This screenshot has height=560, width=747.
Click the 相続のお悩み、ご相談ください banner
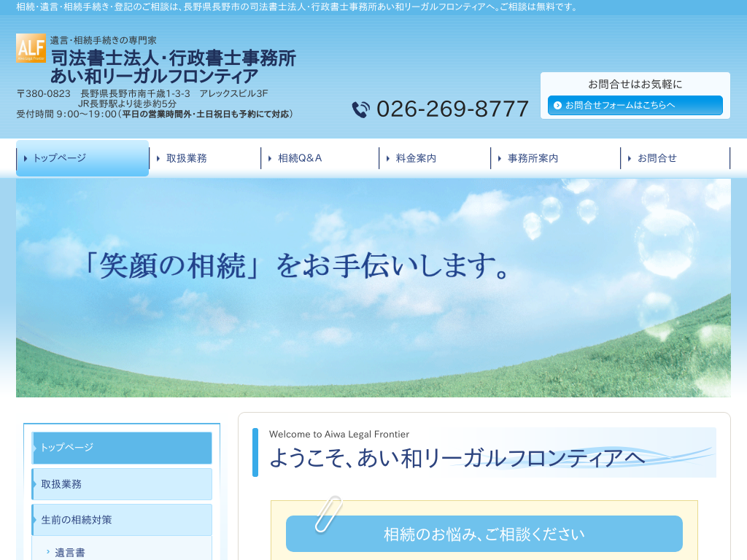point(484,534)
